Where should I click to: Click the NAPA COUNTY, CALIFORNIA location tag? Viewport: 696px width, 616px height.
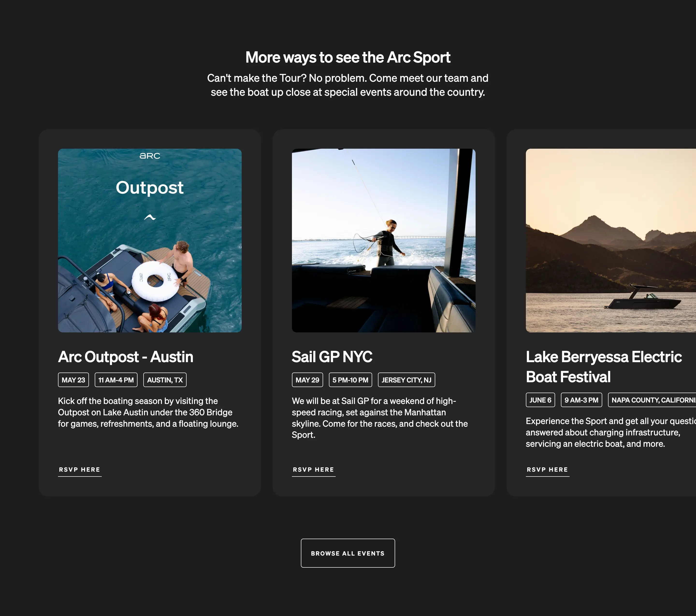(652, 400)
